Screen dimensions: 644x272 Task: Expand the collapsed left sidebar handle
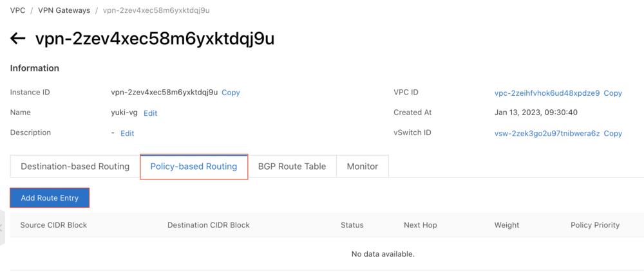click(x=2, y=227)
